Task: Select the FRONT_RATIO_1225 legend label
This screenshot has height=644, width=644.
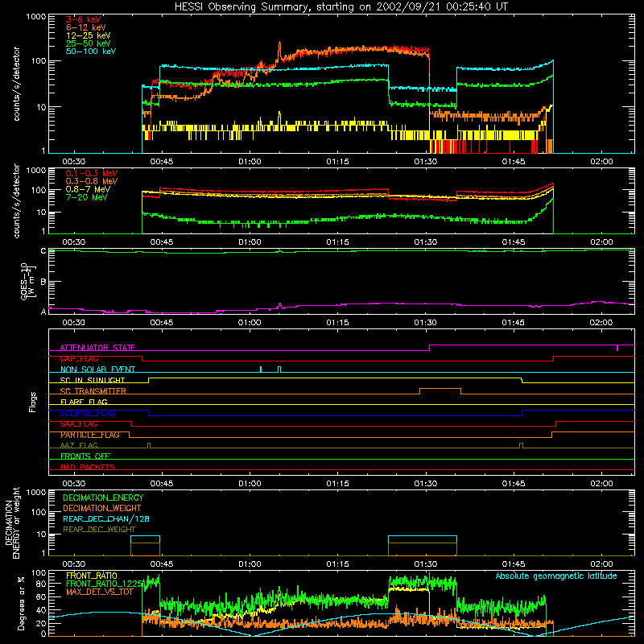Action: 105,584
